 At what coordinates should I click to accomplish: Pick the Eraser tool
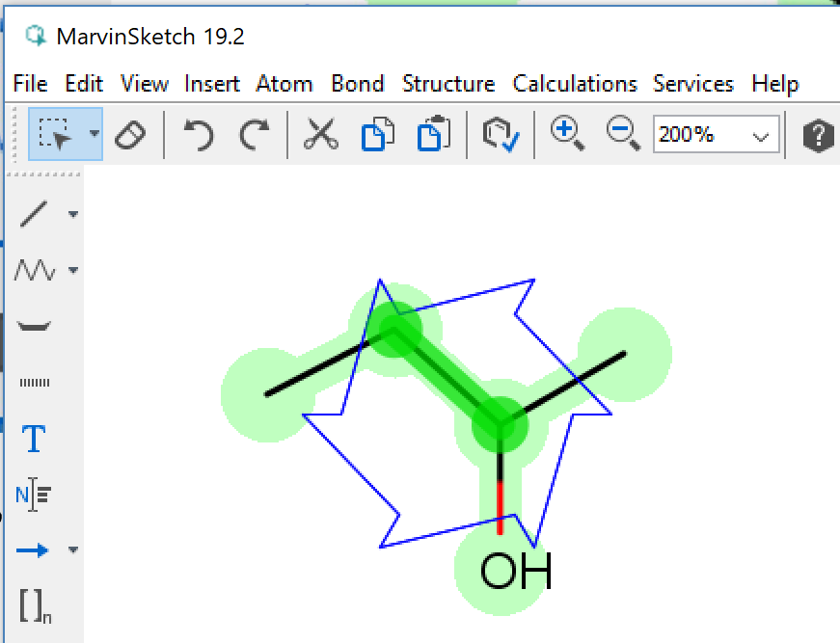tap(129, 135)
